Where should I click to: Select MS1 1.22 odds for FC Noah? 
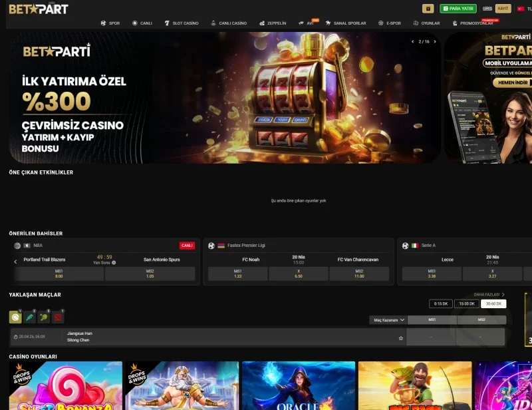238,274
